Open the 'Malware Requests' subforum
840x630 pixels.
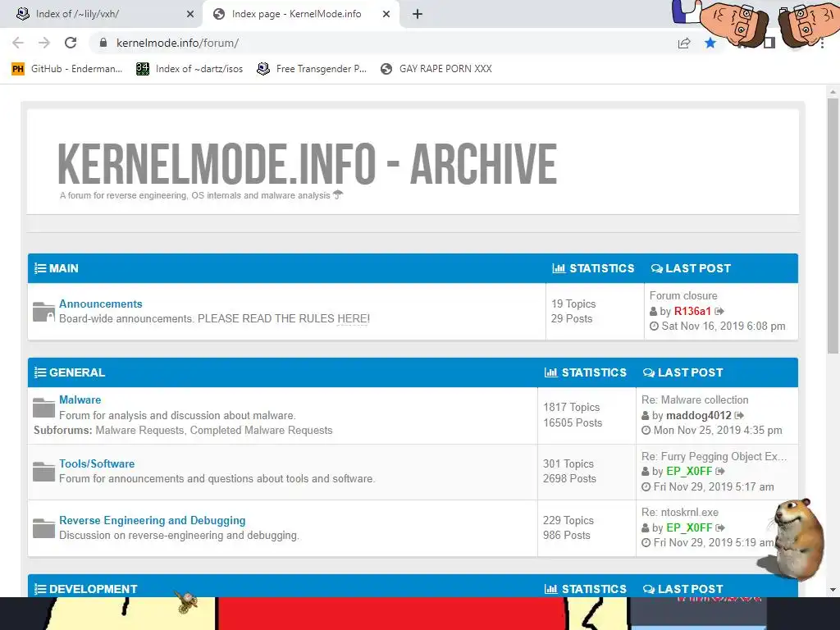pos(139,430)
